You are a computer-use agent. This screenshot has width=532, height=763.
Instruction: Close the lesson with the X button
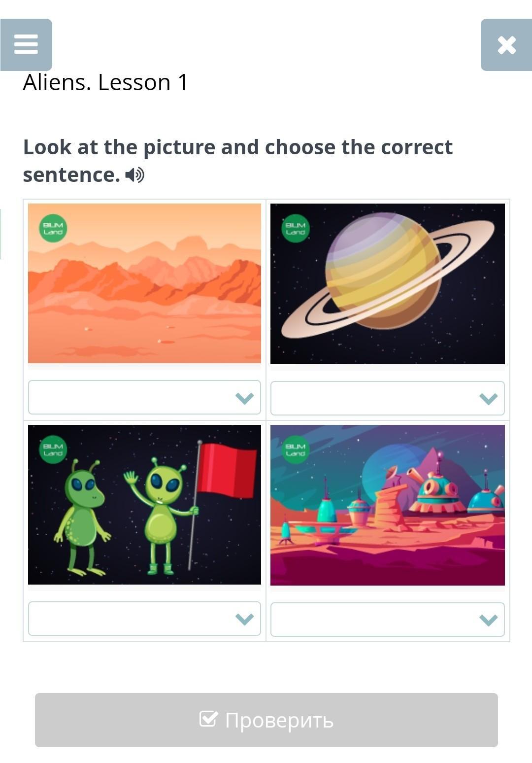[x=506, y=45]
